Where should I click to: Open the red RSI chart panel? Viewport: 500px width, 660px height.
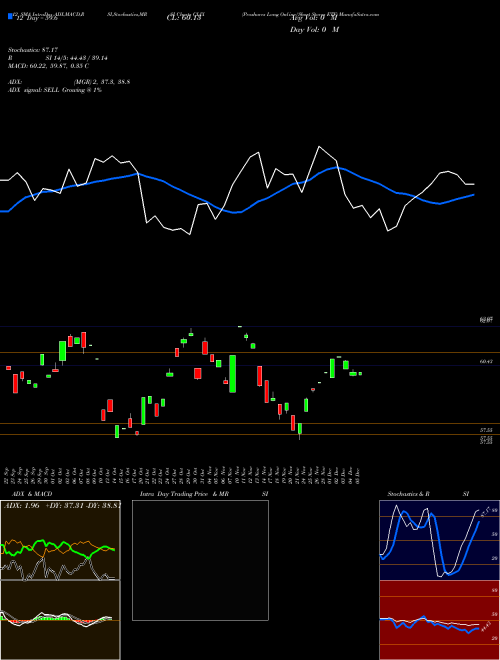pyautogui.click(x=439, y=620)
